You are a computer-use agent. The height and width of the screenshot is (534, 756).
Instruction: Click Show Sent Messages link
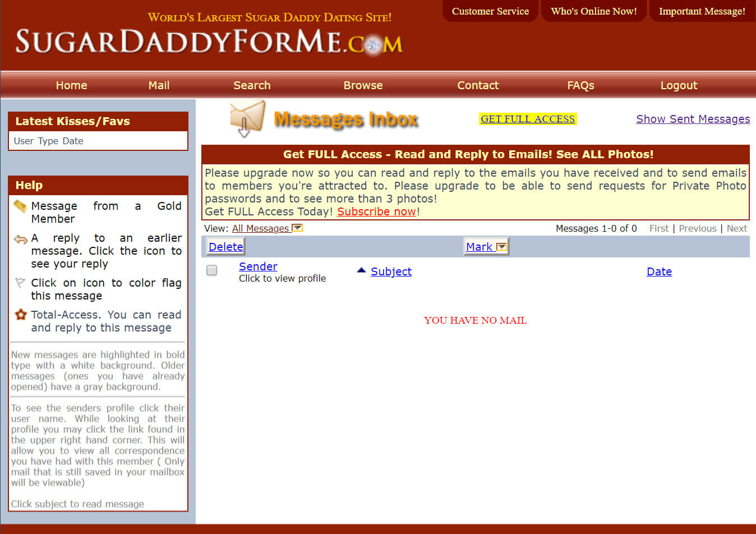(x=693, y=119)
